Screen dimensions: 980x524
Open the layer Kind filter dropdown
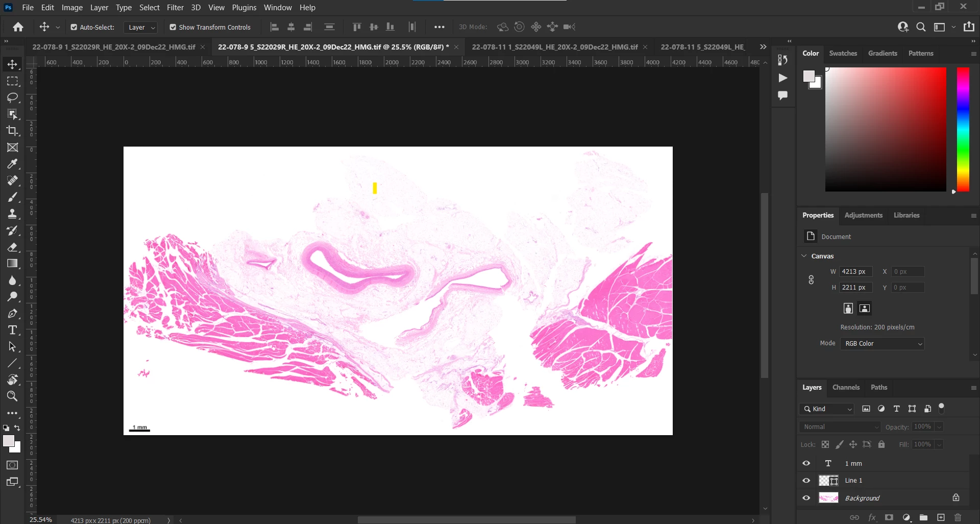pos(827,409)
